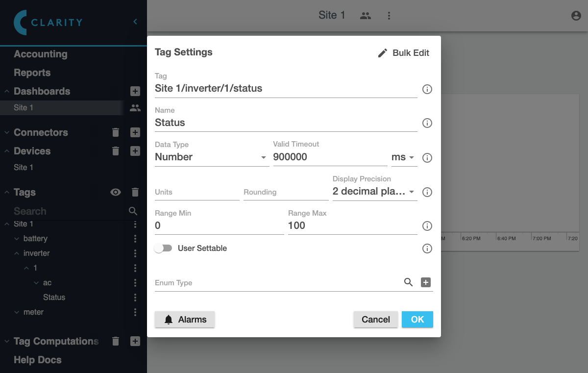Add new Tag Computation with plus icon
Viewport: 588px width, 373px height.
[x=135, y=341]
